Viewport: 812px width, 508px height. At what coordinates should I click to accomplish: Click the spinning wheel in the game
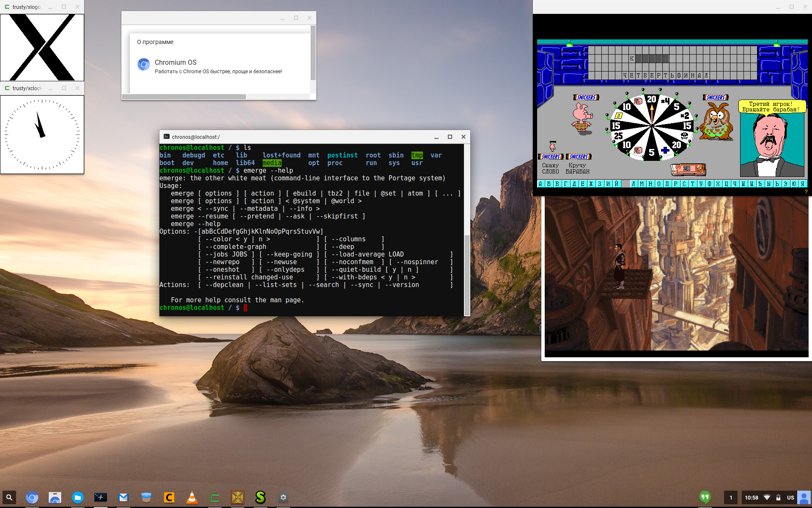[x=652, y=126]
